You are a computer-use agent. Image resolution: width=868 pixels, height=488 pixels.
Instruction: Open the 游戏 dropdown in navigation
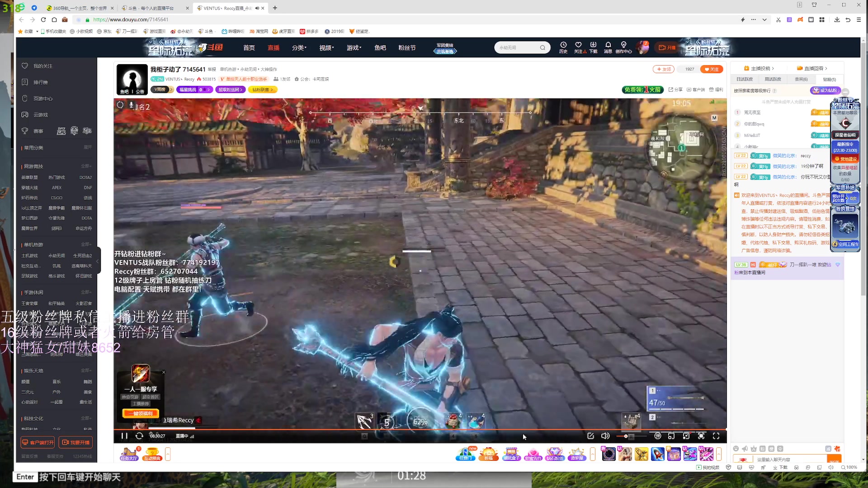(x=354, y=47)
